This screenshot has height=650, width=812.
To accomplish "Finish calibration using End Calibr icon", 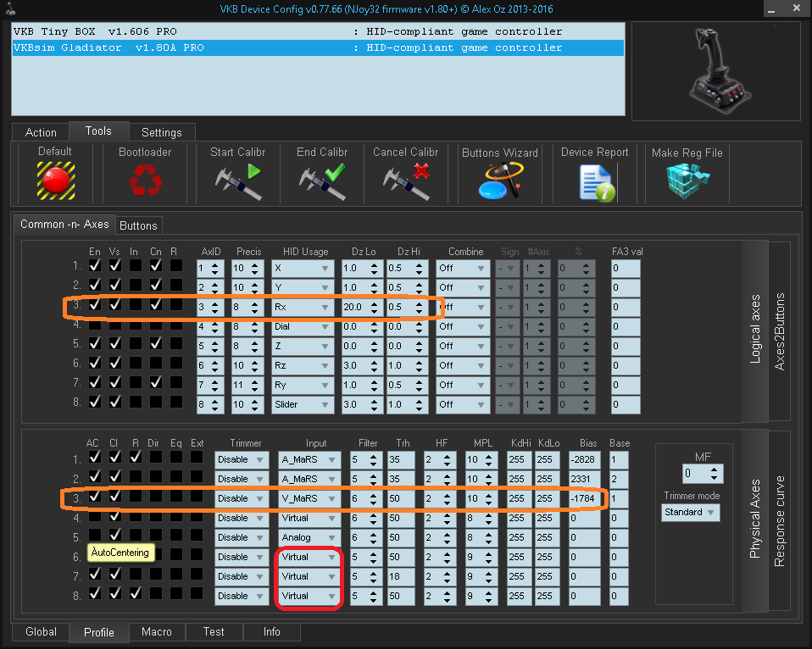I will click(x=322, y=181).
